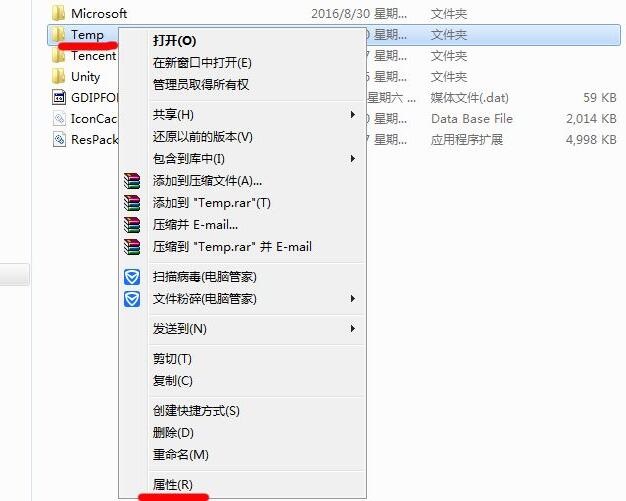626x501 pixels.
Task: Select the Microsoft folder icon
Action: pos(59,13)
